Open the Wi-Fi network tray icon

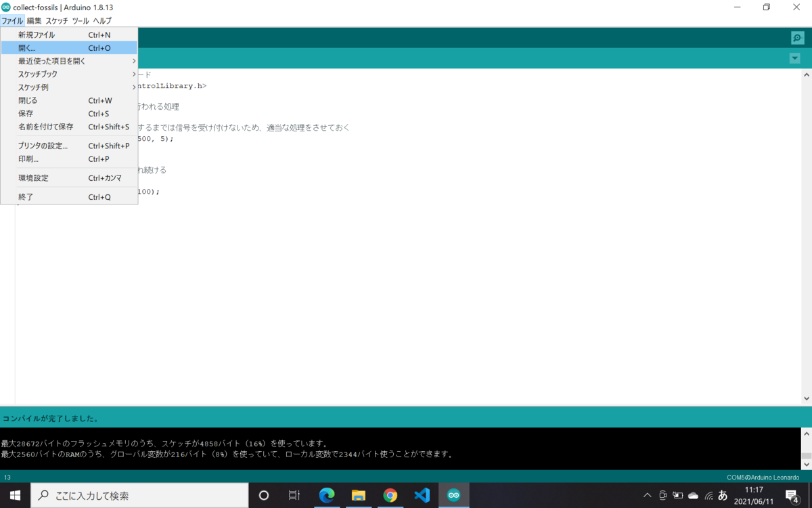[x=708, y=496]
